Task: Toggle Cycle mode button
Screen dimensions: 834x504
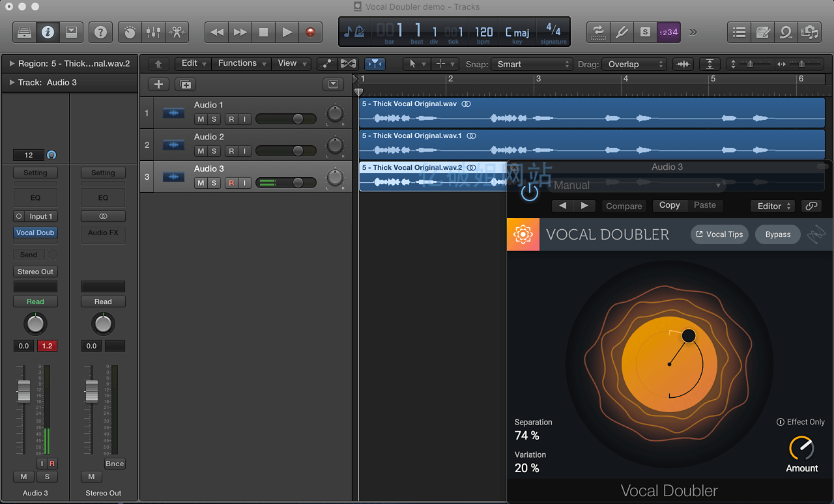Action: pyautogui.click(x=597, y=32)
